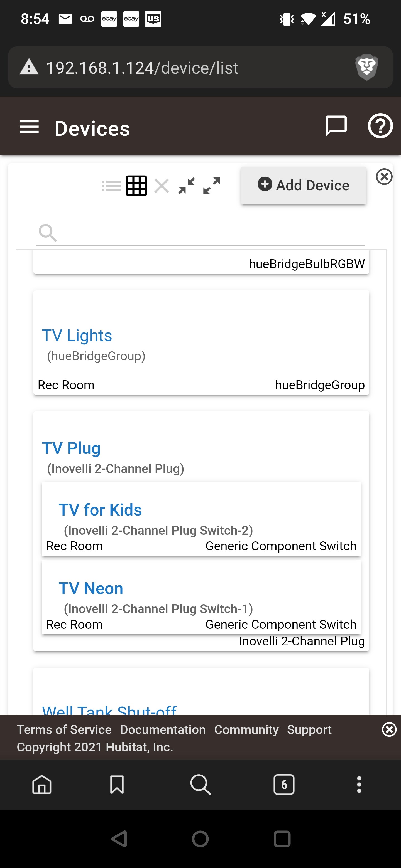Screen dimensions: 401x868
Task: Open the help question mark icon
Action: [380, 126]
